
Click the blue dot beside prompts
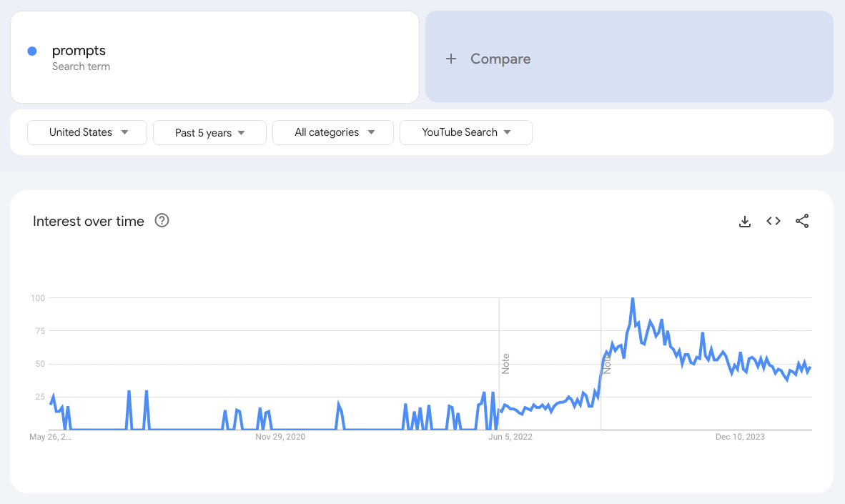coord(32,51)
